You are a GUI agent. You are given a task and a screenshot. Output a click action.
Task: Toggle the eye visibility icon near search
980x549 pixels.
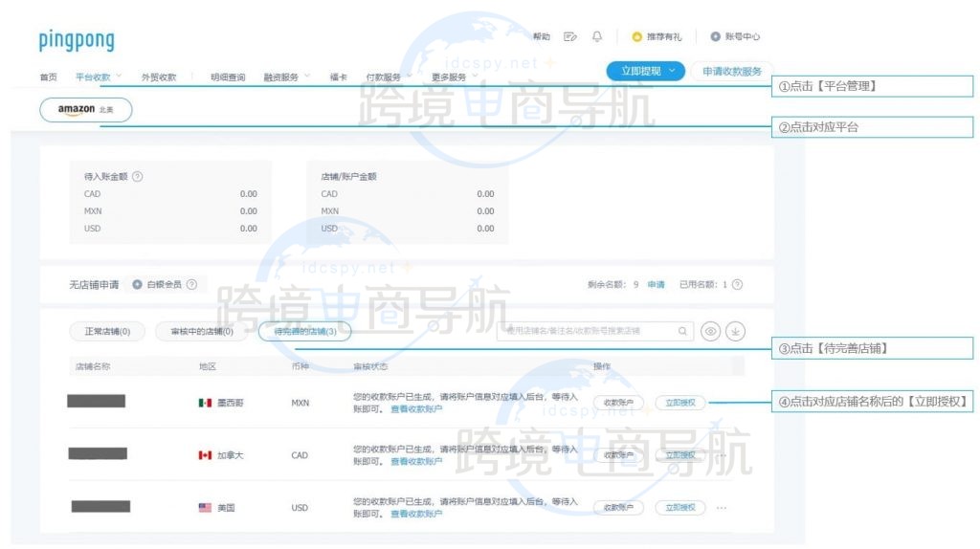coord(710,331)
